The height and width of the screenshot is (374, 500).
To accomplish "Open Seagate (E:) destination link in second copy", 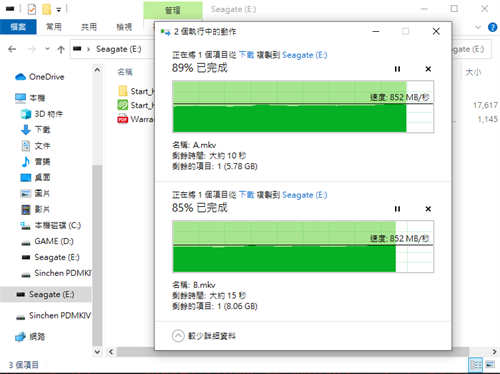I will (305, 195).
